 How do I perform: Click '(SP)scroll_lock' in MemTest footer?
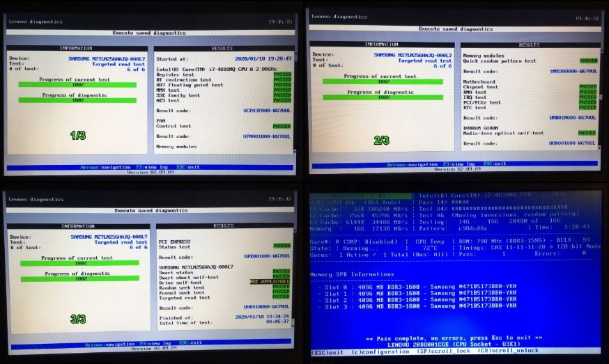(444, 351)
